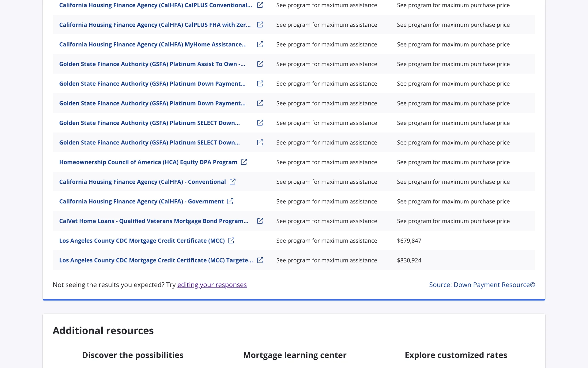This screenshot has width=588, height=368.
Task: Click external link icon beside Los Angeles County MCC
Action: (x=231, y=240)
